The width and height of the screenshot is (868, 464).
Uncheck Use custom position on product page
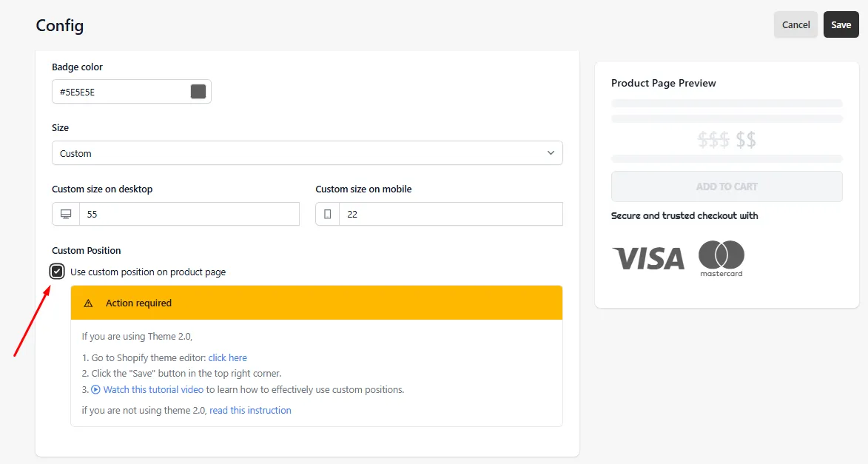pyautogui.click(x=57, y=272)
